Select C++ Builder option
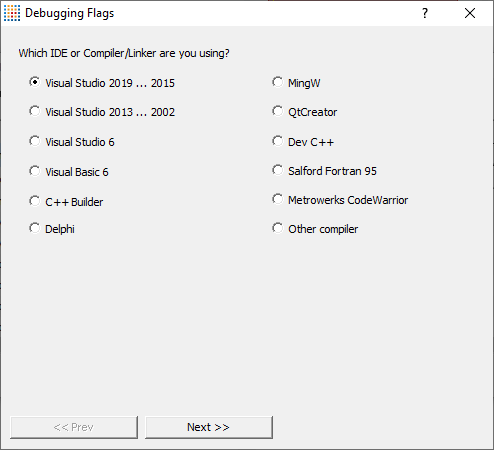The image size is (494, 450). pyautogui.click(x=66, y=202)
